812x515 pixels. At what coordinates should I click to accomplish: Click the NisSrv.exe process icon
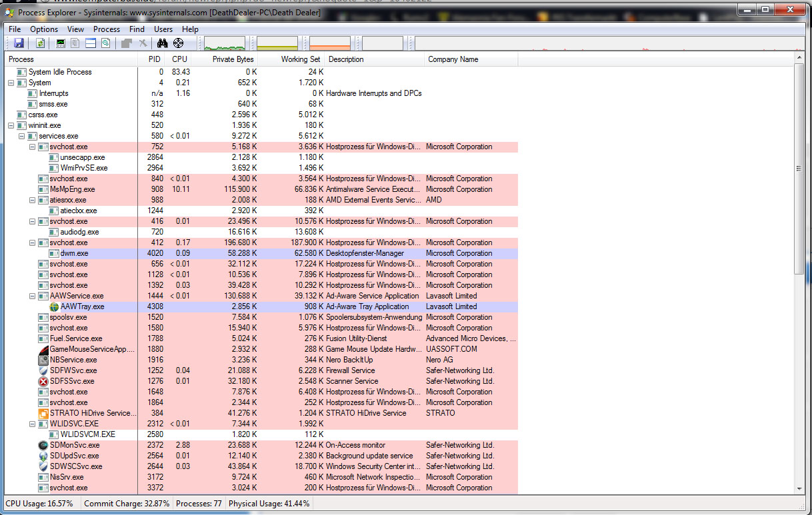(44, 477)
